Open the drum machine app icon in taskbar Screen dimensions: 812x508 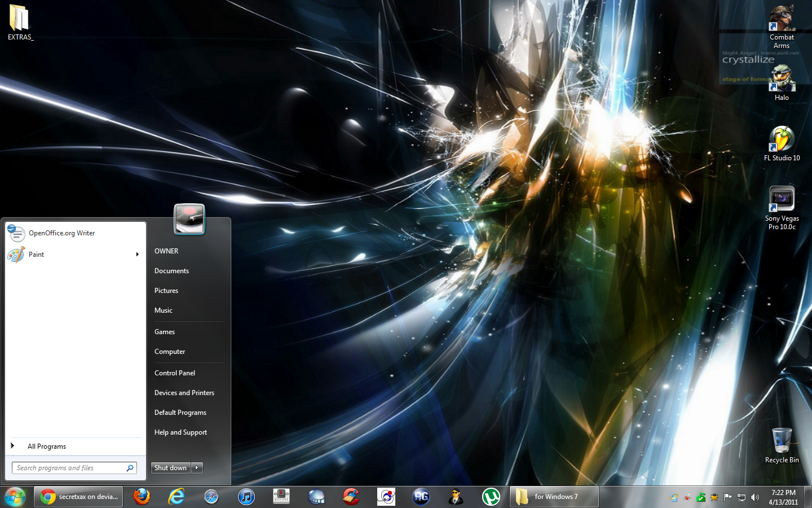281,497
